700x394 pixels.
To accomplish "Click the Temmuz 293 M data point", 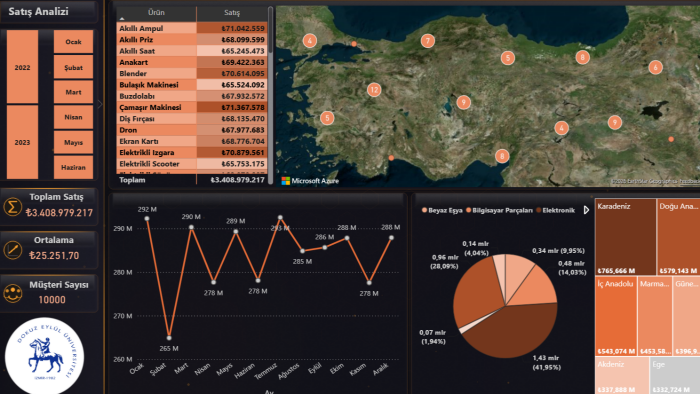I will [x=280, y=218].
